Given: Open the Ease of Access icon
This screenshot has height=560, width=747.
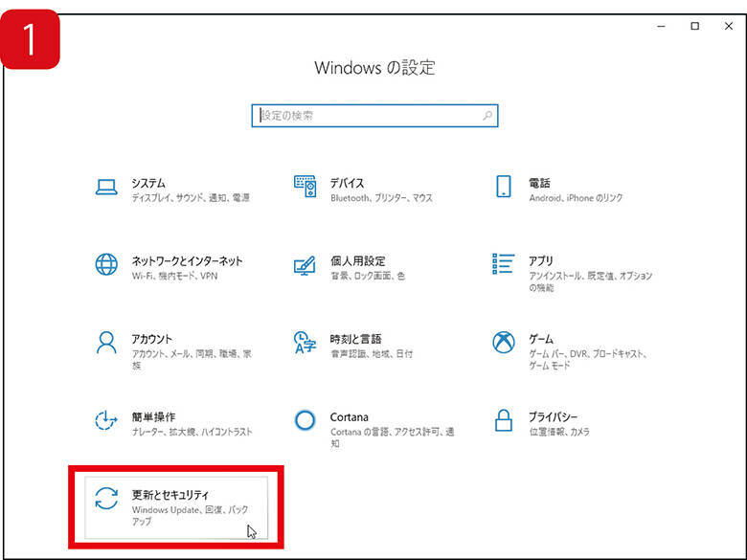Looking at the screenshot, I should coord(105,421).
